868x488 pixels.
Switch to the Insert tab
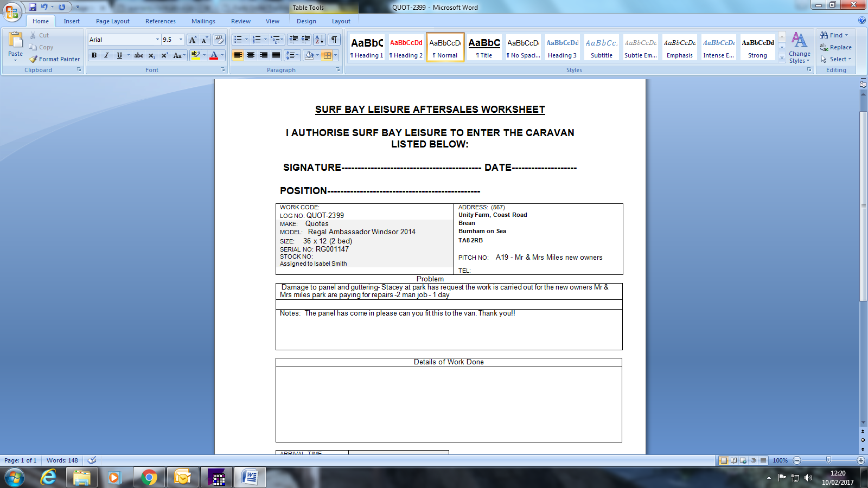(x=72, y=21)
